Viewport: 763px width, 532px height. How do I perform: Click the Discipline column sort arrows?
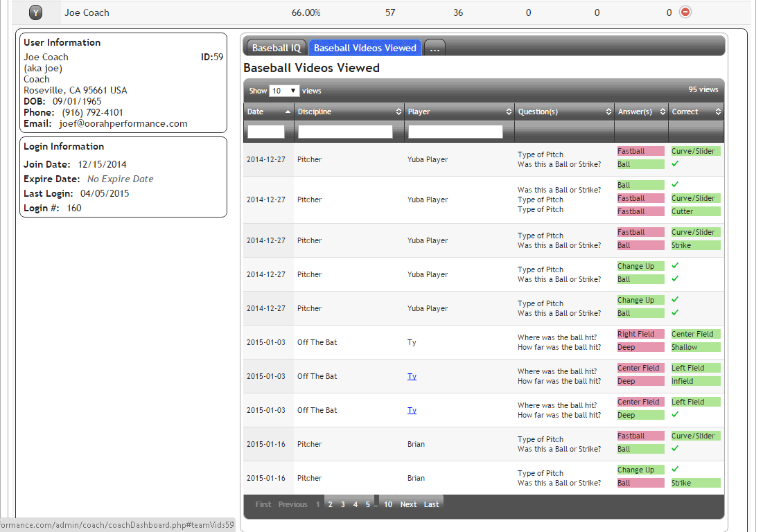[x=398, y=112]
